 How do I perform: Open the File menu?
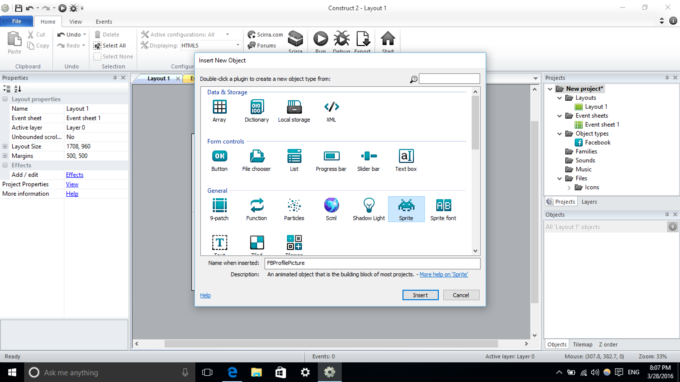click(x=16, y=21)
